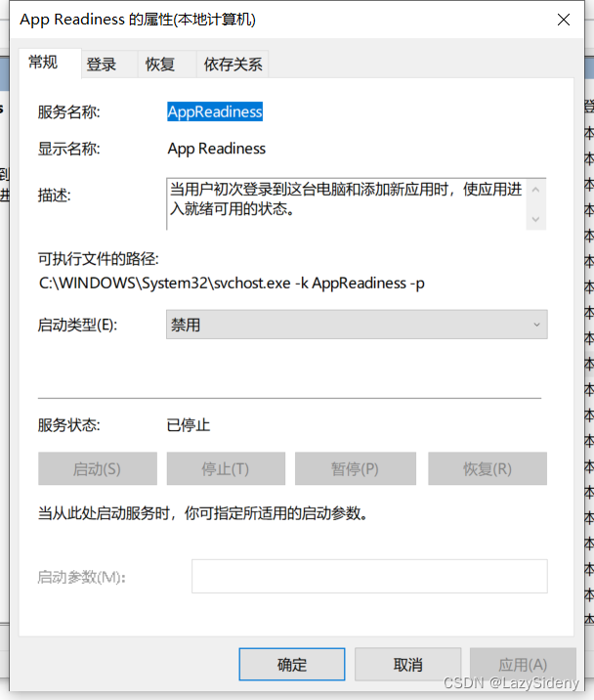The height and width of the screenshot is (700, 594).
Task: Click the 停止(T) service button
Action: point(226,468)
